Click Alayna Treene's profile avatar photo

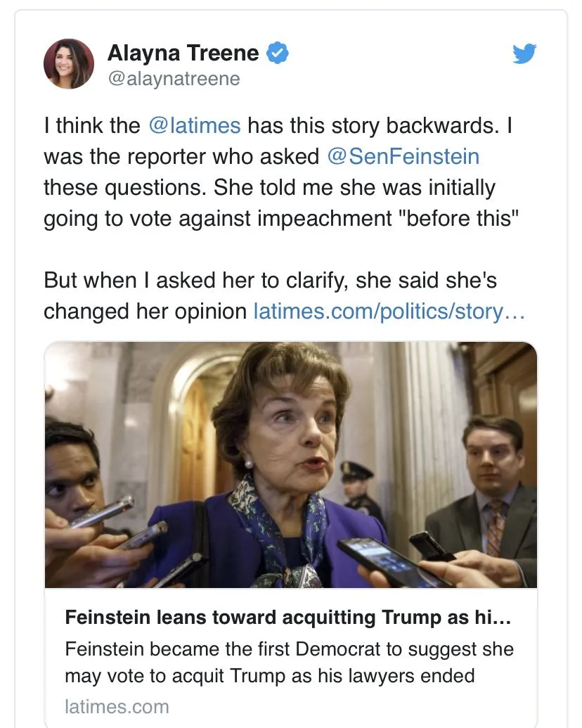coord(69,64)
